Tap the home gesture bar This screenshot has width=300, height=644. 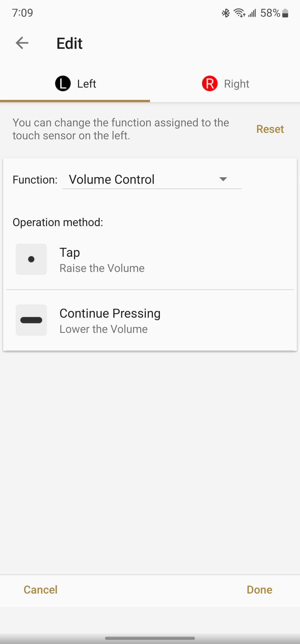coord(150,638)
